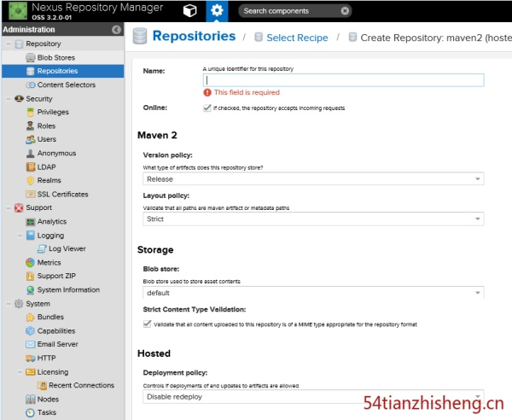
Task: Go back to Select Recipe breadcrumb
Action: pos(297,38)
